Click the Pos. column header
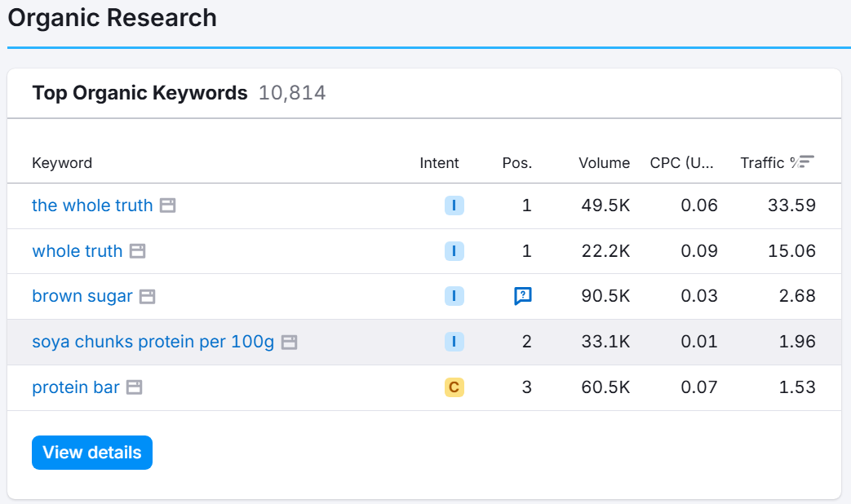Viewport: 851px width, 504px height. pyautogui.click(x=517, y=163)
